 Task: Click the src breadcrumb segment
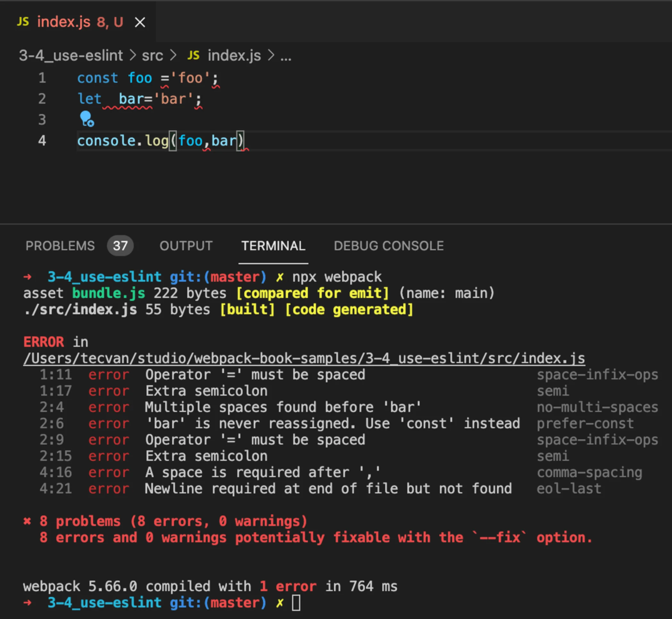pyautogui.click(x=152, y=55)
